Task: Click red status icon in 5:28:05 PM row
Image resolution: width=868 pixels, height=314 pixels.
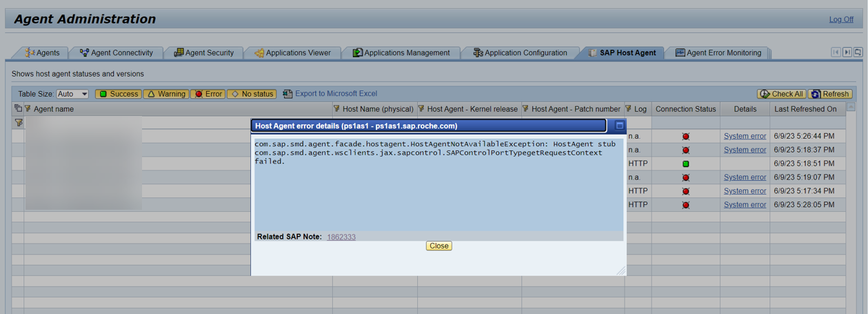Action: coord(685,206)
